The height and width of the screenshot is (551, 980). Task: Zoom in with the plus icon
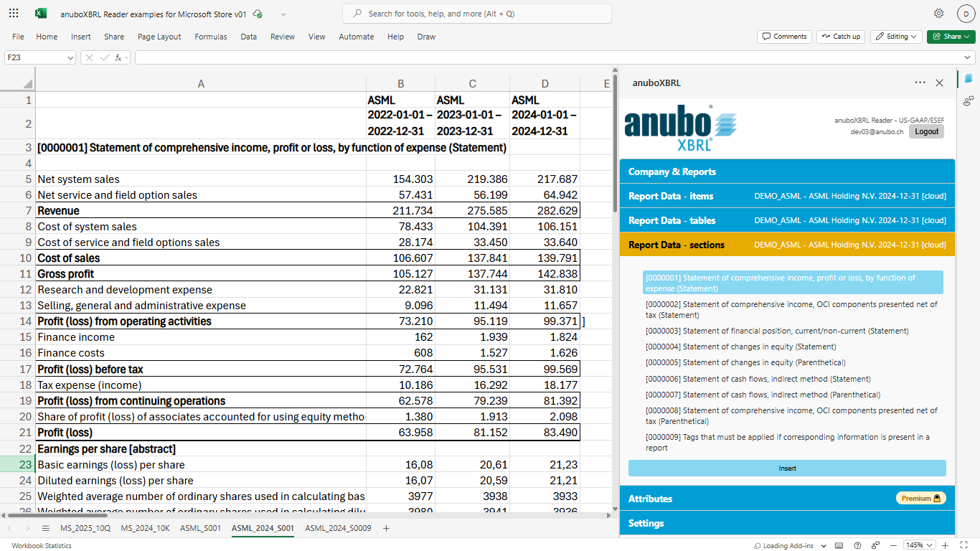945,545
